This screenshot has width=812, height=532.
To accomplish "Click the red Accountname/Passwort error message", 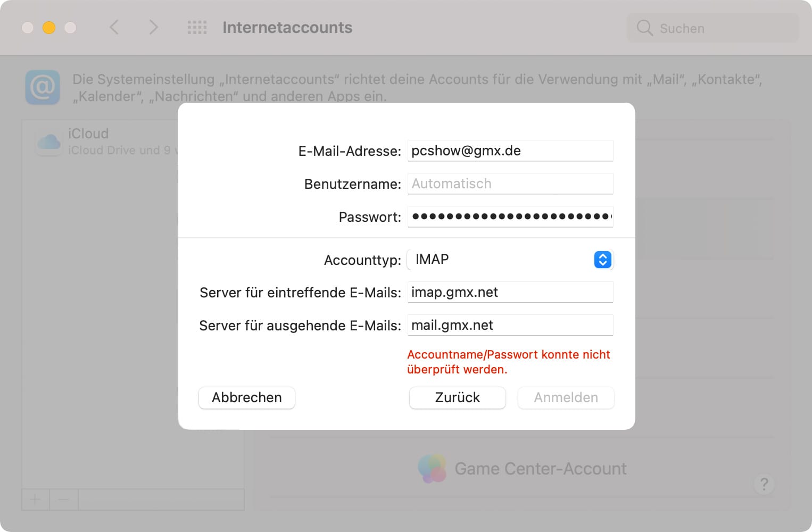I will [x=509, y=362].
